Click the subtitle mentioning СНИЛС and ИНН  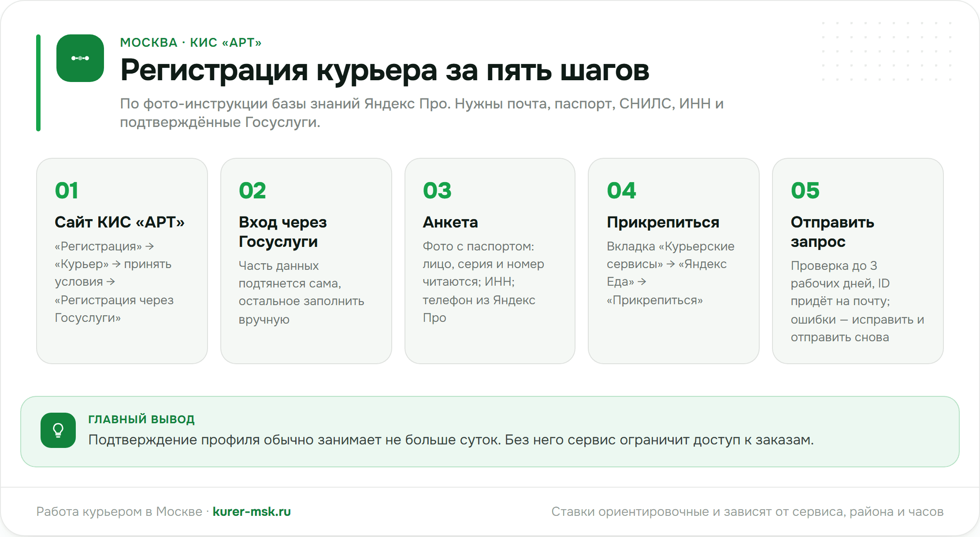(422, 113)
